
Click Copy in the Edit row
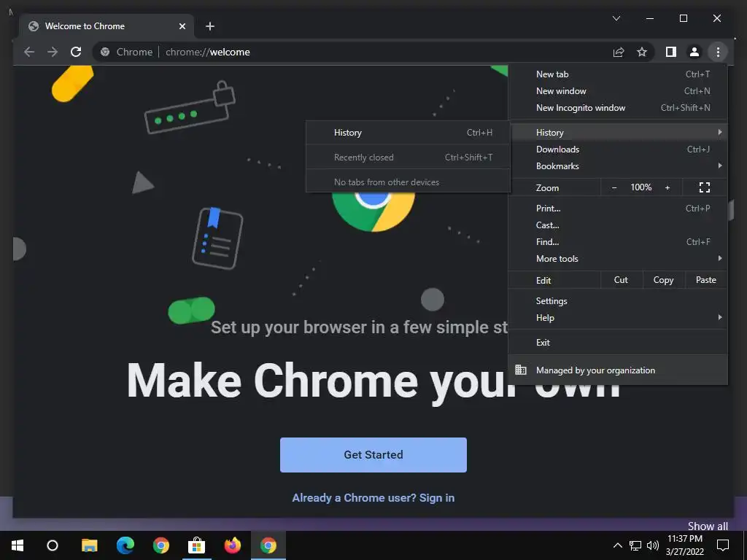(x=663, y=280)
